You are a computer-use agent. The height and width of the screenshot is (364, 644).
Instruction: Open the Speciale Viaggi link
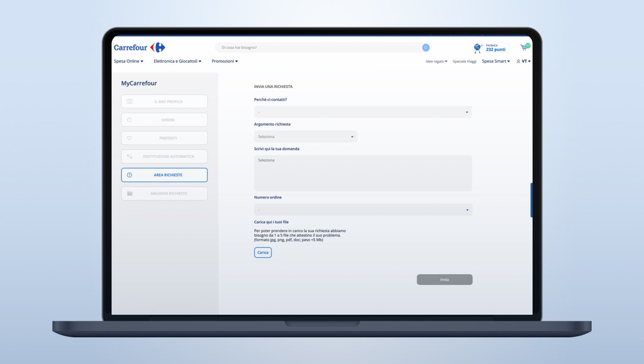tap(464, 62)
